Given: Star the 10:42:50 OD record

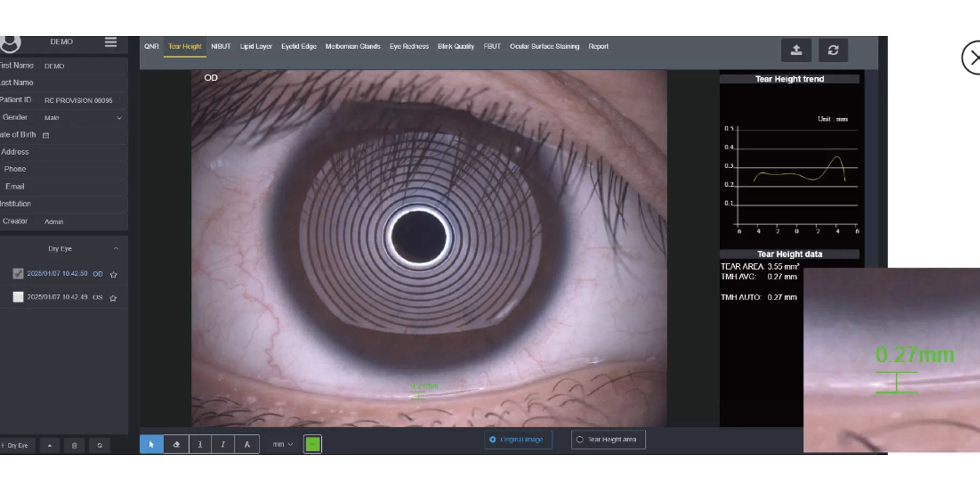Looking at the screenshot, I should click(113, 274).
